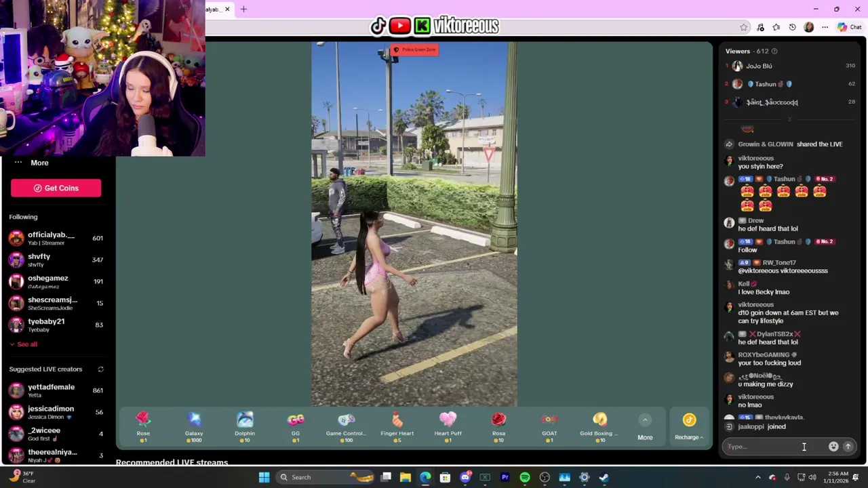Image resolution: width=868 pixels, height=488 pixels.
Task: Open Copilot Chat in browser
Action: click(x=850, y=27)
